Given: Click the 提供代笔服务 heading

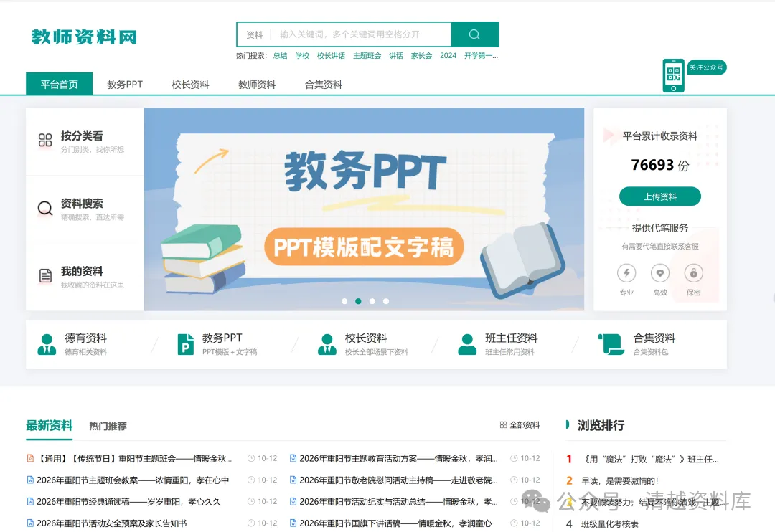Looking at the screenshot, I should 660,228.
